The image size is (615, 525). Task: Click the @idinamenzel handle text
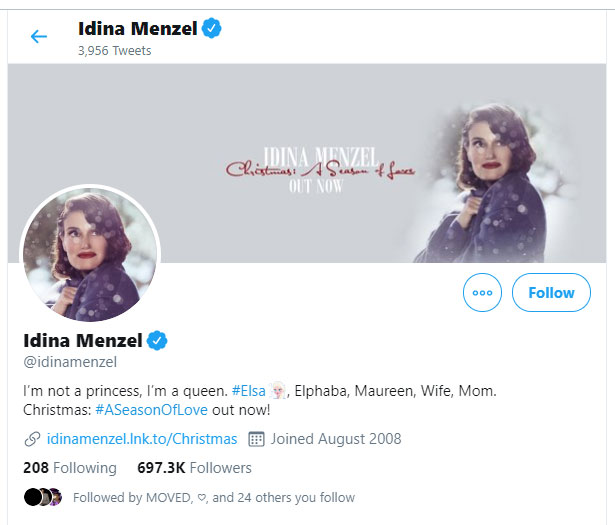(x=70, y=362)
